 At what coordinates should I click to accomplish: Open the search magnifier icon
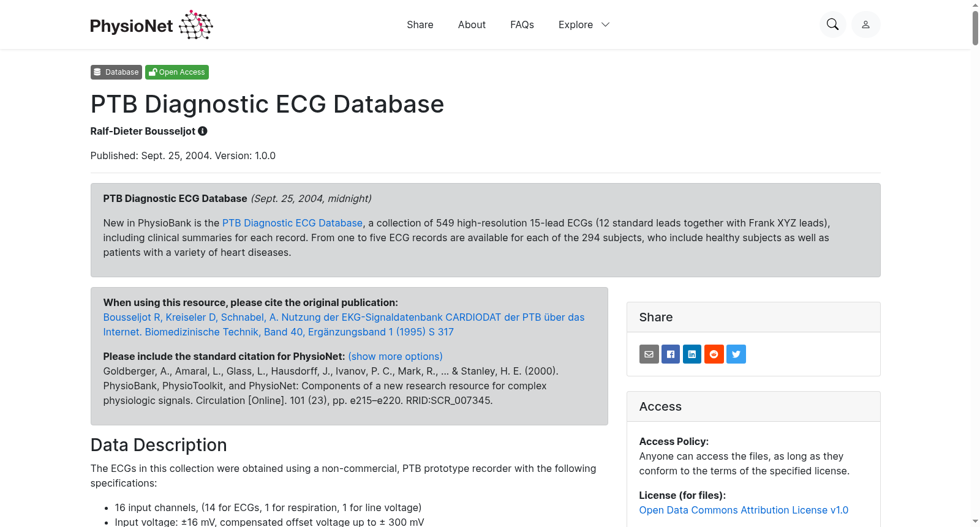pyautogui.click(x=832, y=24)
